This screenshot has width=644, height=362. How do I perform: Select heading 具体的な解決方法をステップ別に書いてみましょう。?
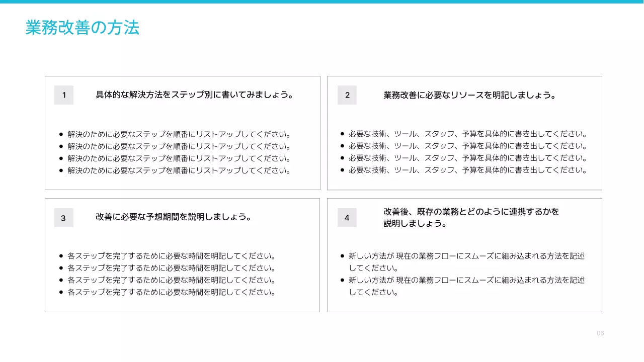(x=194, y=95)
